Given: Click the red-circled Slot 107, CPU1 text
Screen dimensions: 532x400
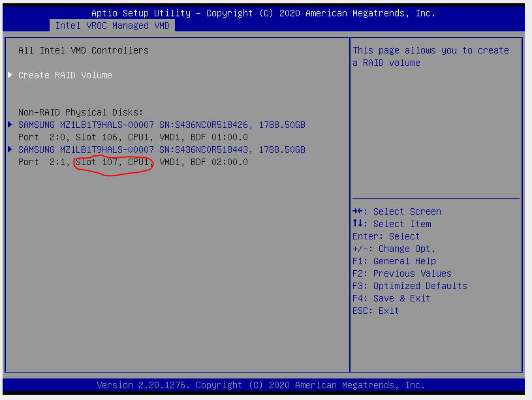Looking at the screenshot, I should [113, 162].
